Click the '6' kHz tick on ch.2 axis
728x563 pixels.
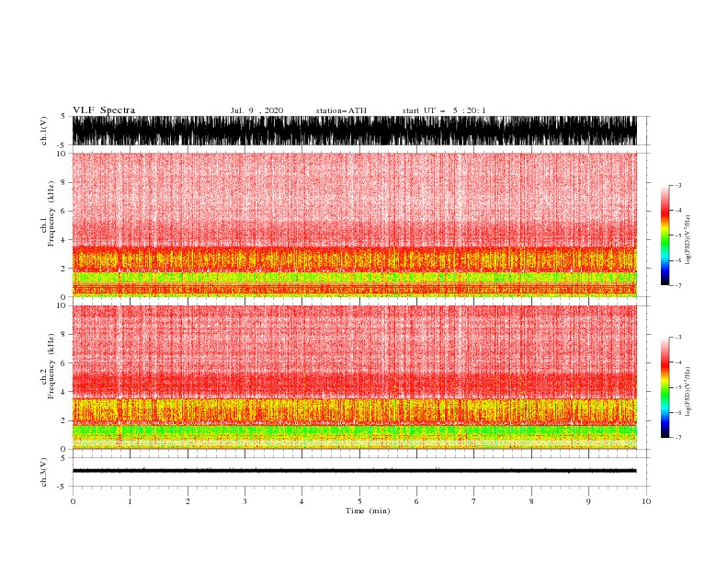[64, 363]
